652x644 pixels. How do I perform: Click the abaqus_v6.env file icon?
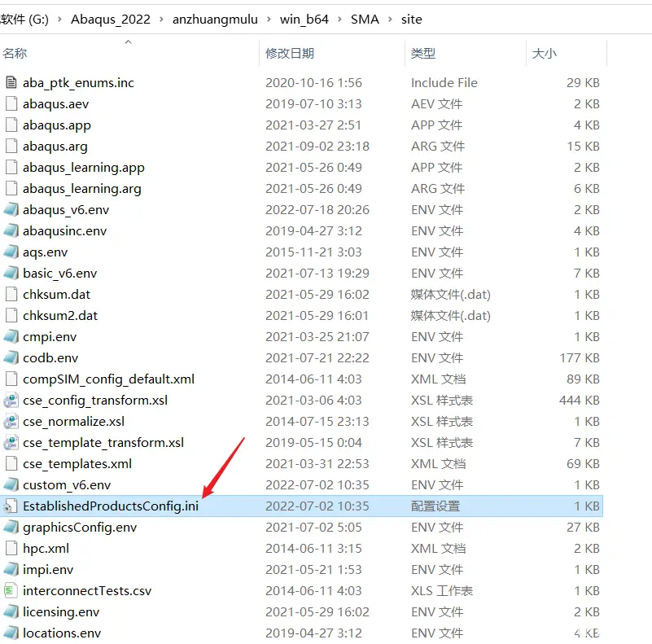[x=11, y=209]
